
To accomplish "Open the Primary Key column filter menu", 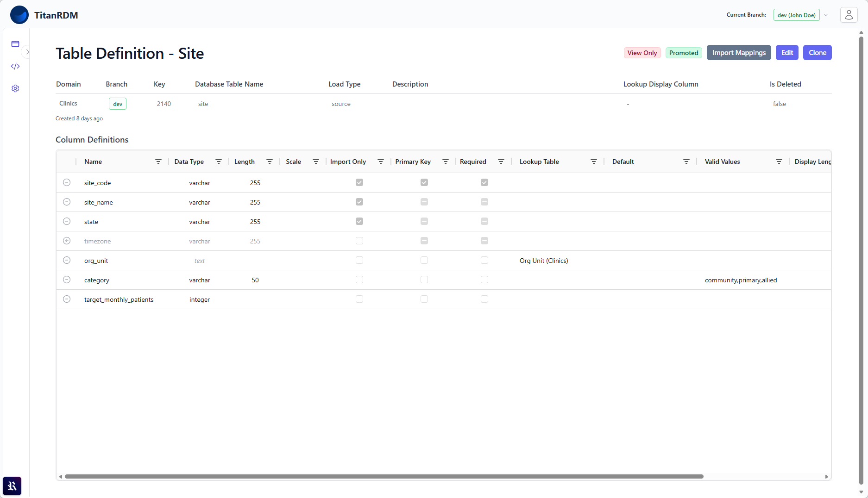I will pyautogui.click(x=446, y=162).
